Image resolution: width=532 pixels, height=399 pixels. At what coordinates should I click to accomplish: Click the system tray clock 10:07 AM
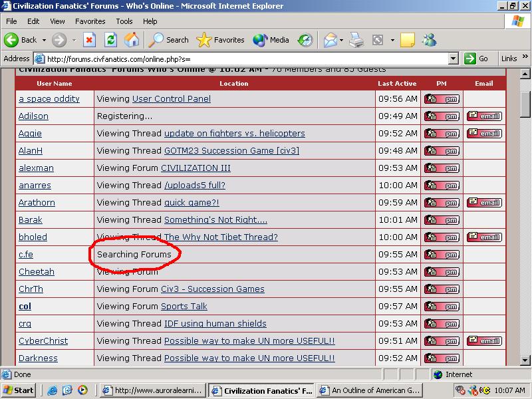coord(509,390)
